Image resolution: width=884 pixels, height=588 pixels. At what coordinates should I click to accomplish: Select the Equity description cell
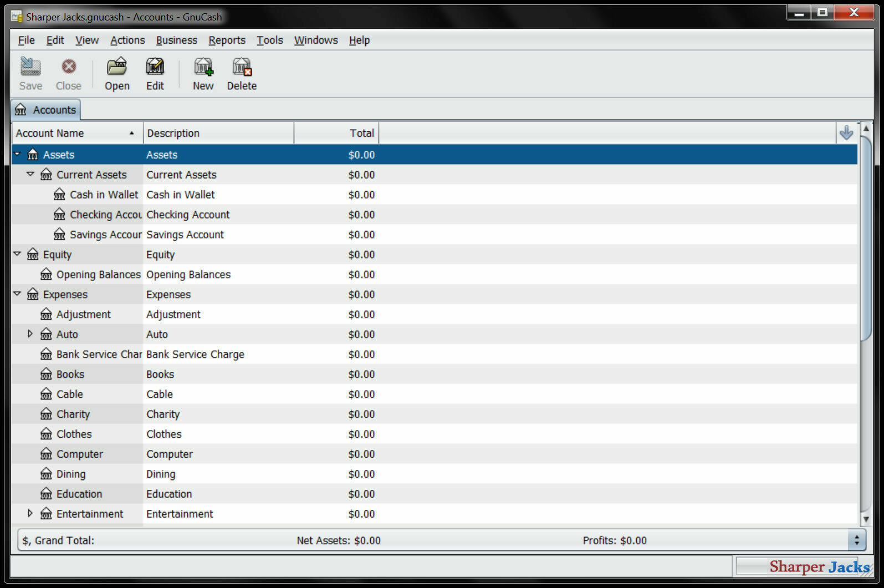[161, 254]
